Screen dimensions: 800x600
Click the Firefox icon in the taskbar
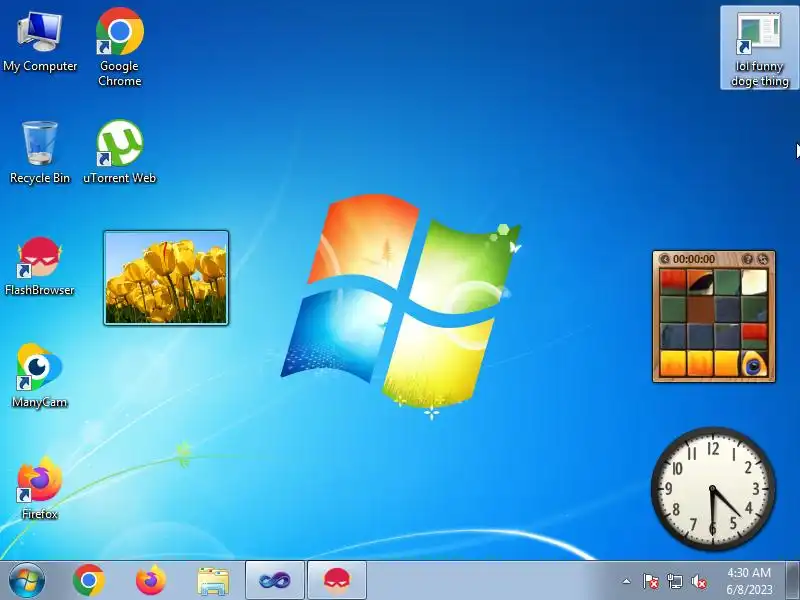click(x=151, y=581)
